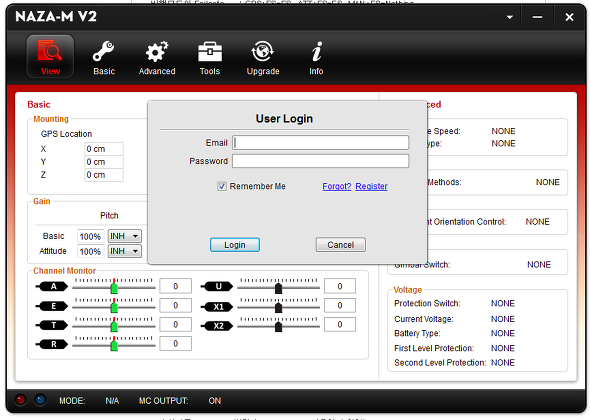Image resolution: width=590 pixels, height=420 pixels.
Task: Click the channel R label badge
Action: pyautogui.click(x=52, y=344)
